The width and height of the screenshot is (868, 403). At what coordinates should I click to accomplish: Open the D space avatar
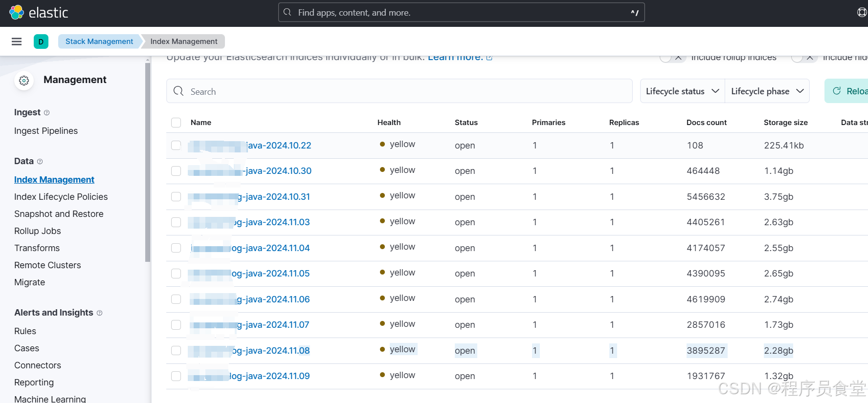(x=41, y=42)
